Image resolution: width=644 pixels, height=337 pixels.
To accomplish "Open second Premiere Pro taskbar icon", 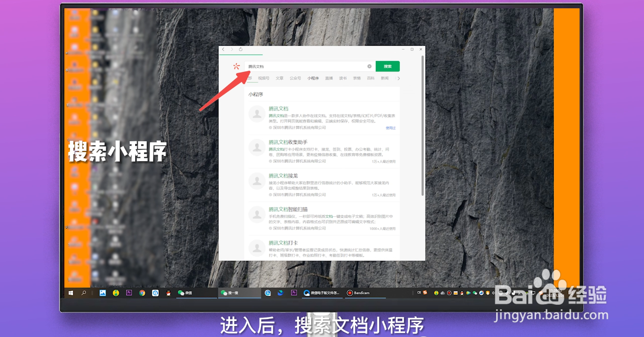I will 294,293.
